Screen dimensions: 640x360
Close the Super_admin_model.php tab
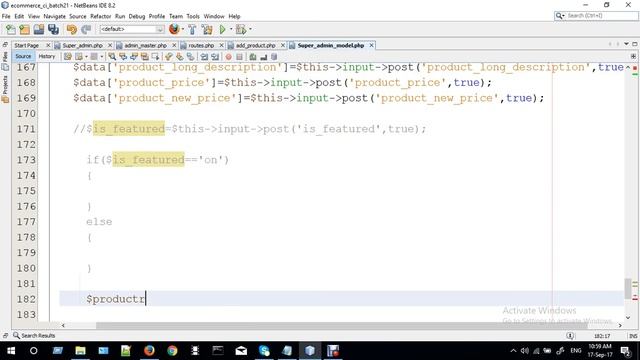[x=371, y=45]
